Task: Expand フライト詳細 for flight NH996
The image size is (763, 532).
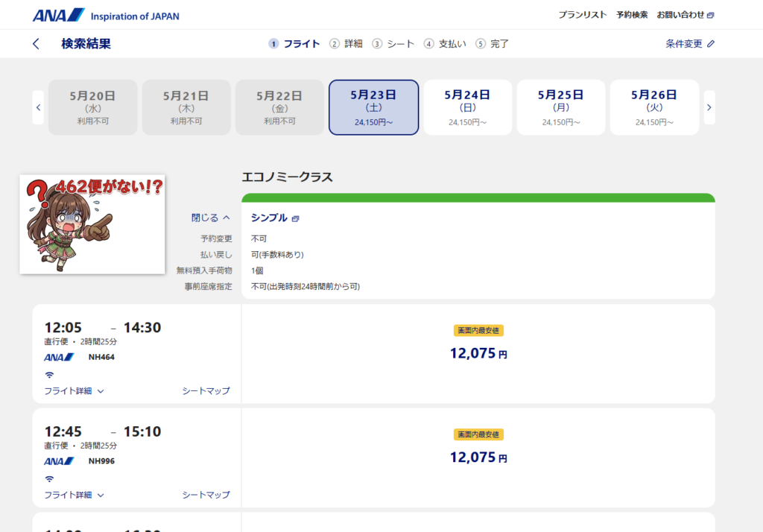Action: [74, 495]
